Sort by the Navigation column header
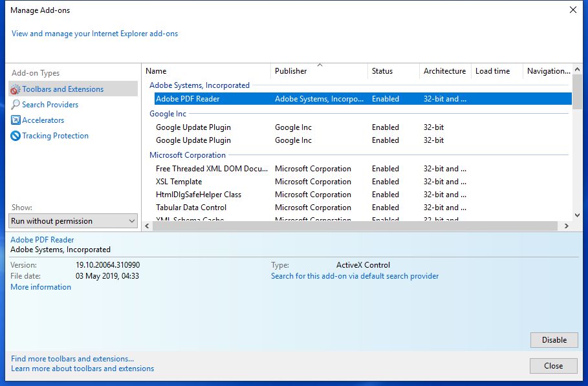588x386 pixels. click(x=548, y=71)
